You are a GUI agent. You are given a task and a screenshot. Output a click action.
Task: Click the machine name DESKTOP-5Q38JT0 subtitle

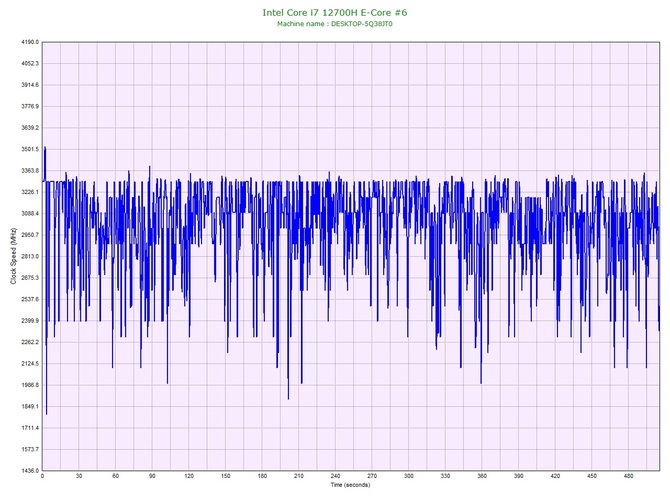[x=335, y=24]
